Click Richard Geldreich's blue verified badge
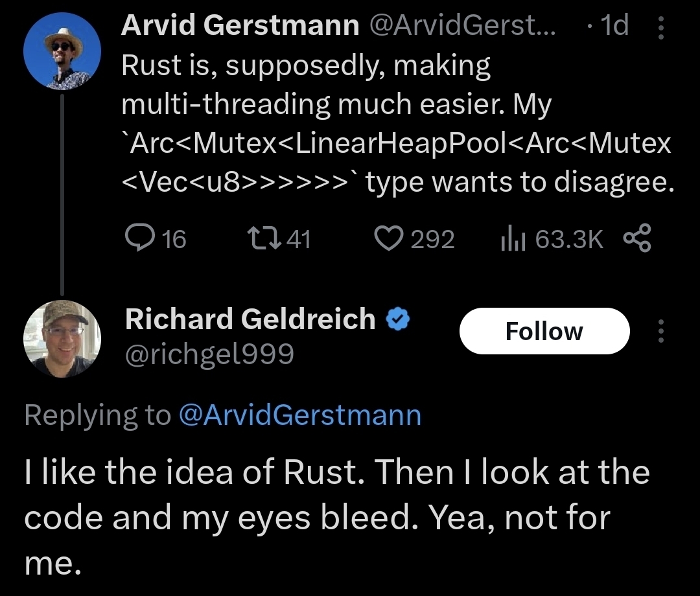The height and width of the screenshot is (596, 700). point(397,319)
